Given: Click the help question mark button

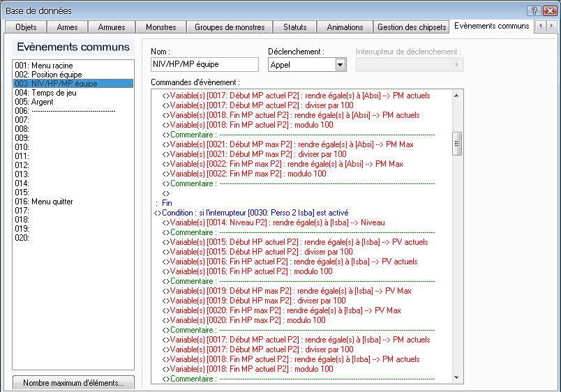Looking at the screenshot, I should [534, 10].
